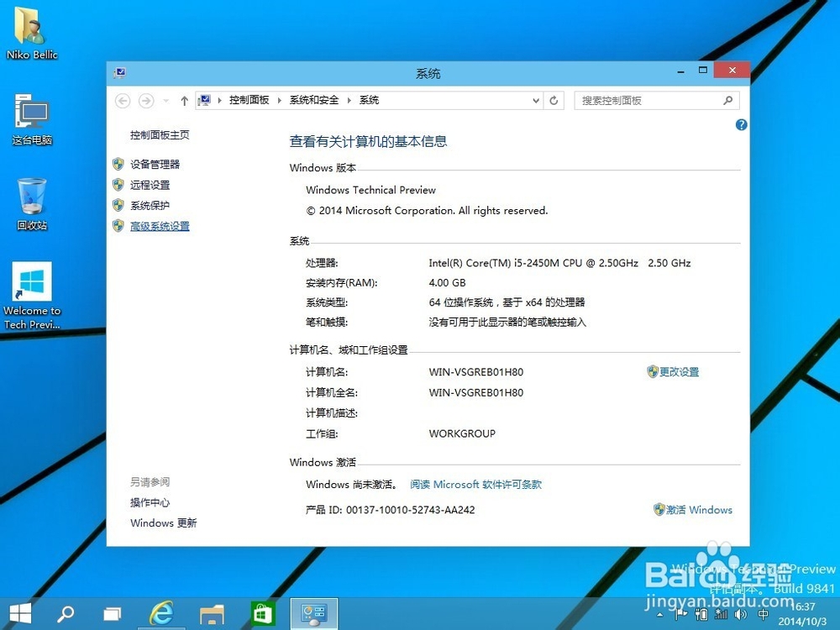Image resolution: width=840 pixels, height=630 pixels.
Task: Open the Niko Bellic user folder icon
Action: pyautogui.click(x=31, y=34)
